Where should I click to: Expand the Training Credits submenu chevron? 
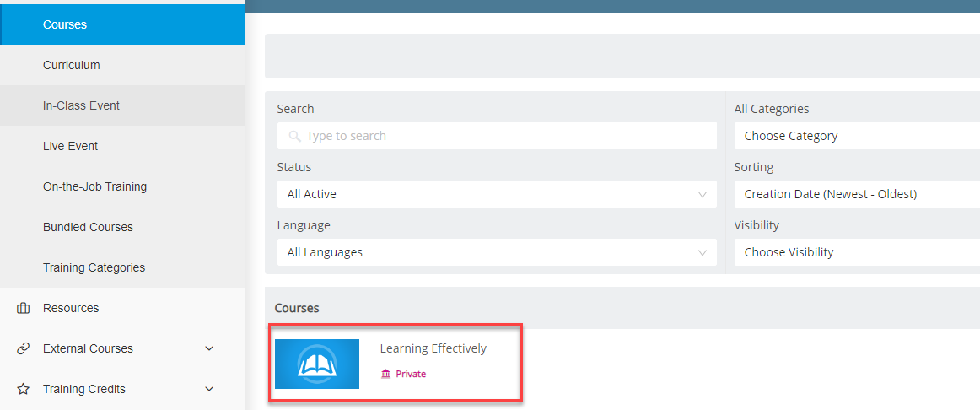(x=209, y=390)
